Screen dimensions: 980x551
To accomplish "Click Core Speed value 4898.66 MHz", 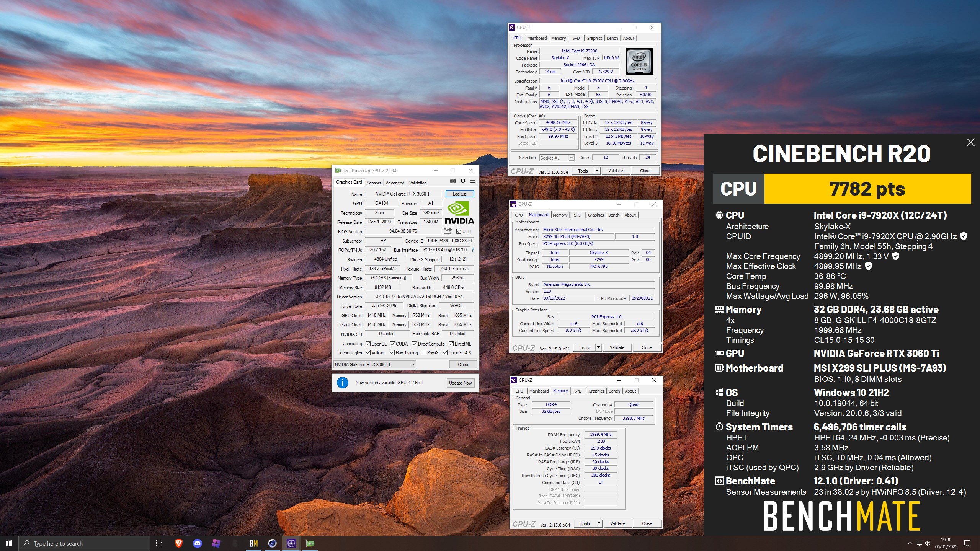I will [558, 123].
